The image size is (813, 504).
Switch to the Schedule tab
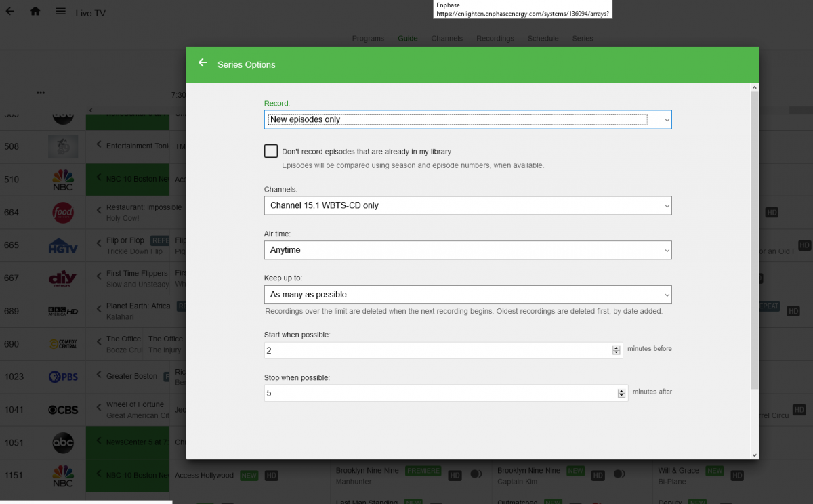[x=543, y=39]
